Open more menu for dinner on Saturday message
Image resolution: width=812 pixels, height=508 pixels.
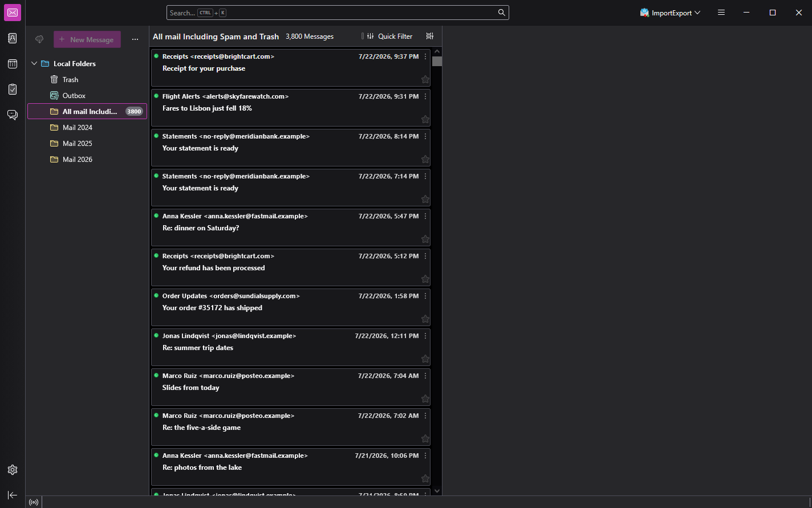(x=425, y=216)
